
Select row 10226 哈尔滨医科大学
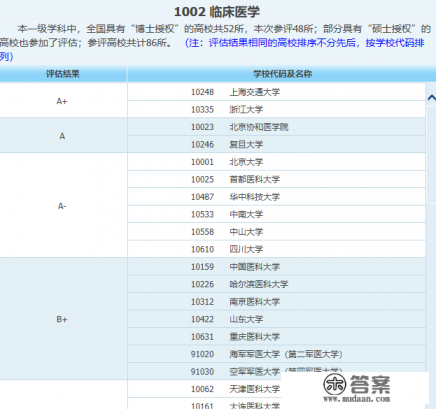(276, 284)
